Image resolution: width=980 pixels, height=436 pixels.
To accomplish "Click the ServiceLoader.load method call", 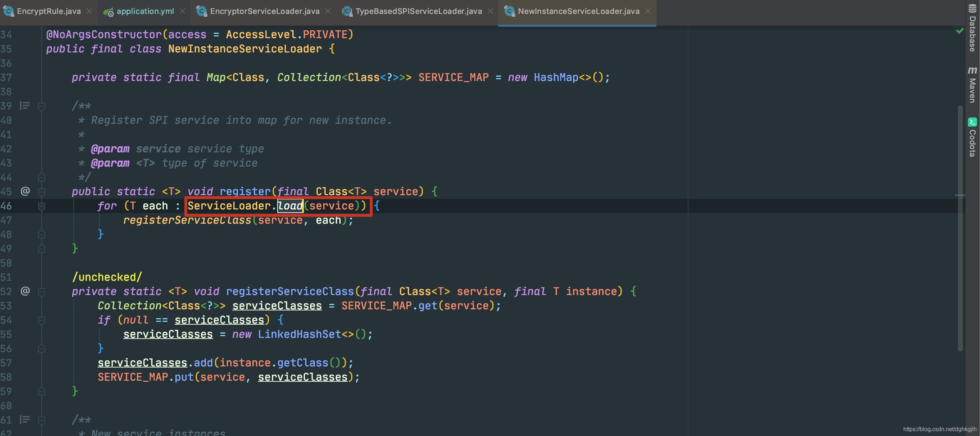I will (x=277, y=206).
